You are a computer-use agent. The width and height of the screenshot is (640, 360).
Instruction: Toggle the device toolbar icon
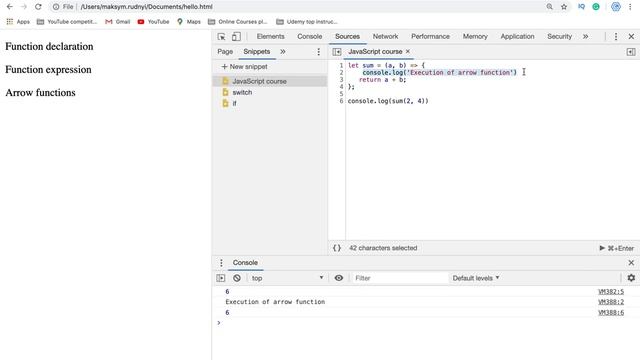click(x=236, y=37)
